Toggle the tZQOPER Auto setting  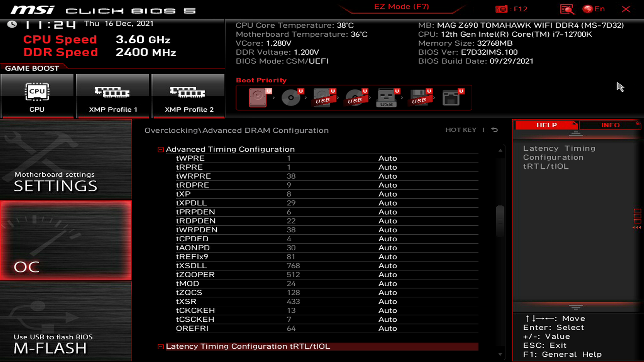387,275
